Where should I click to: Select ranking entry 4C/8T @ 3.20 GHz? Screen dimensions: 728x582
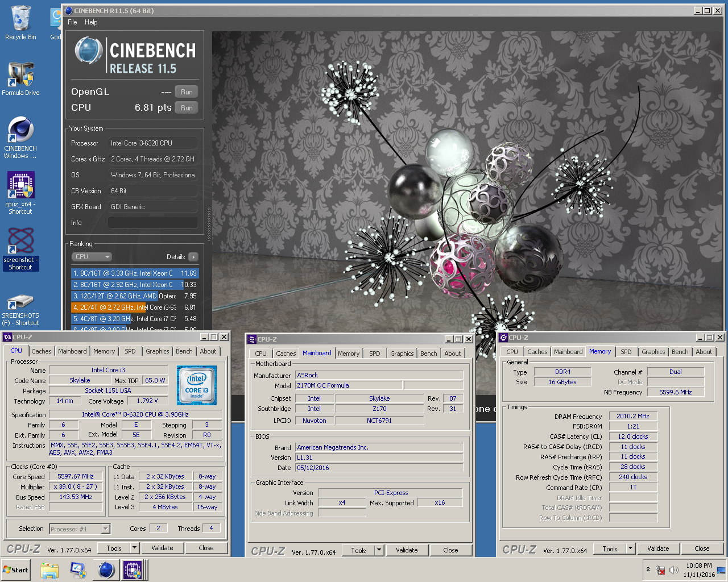click(x=135, y=319)
